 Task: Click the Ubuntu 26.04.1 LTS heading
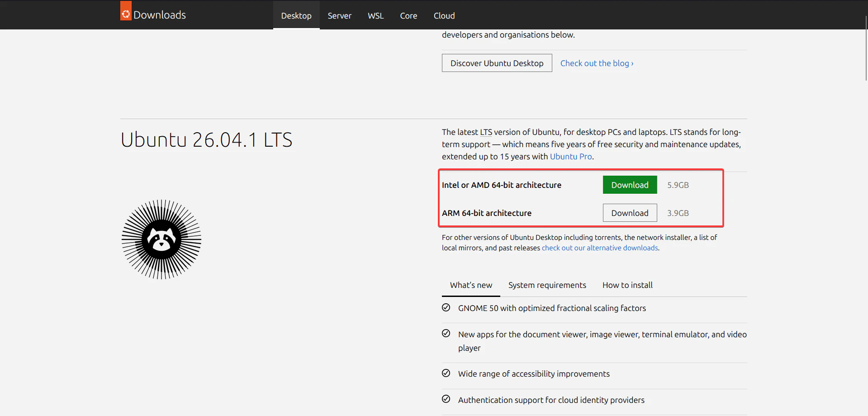(x=206, y=140)
